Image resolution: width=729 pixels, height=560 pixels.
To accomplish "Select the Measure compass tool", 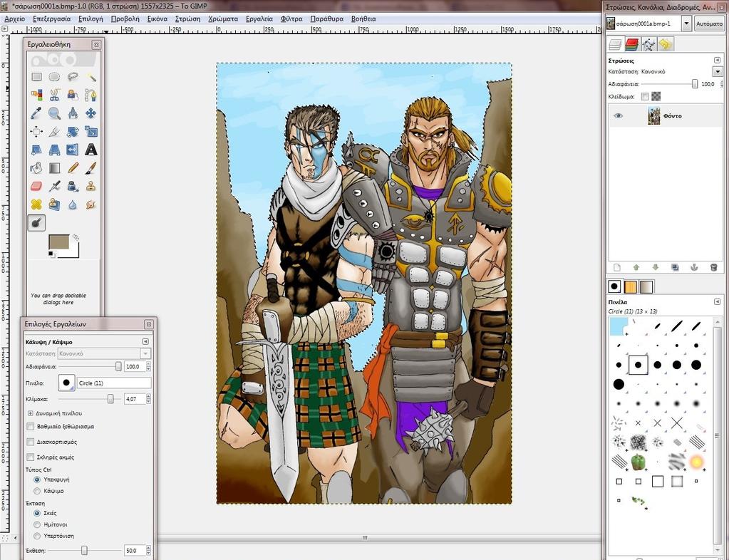I will (73, 113).
